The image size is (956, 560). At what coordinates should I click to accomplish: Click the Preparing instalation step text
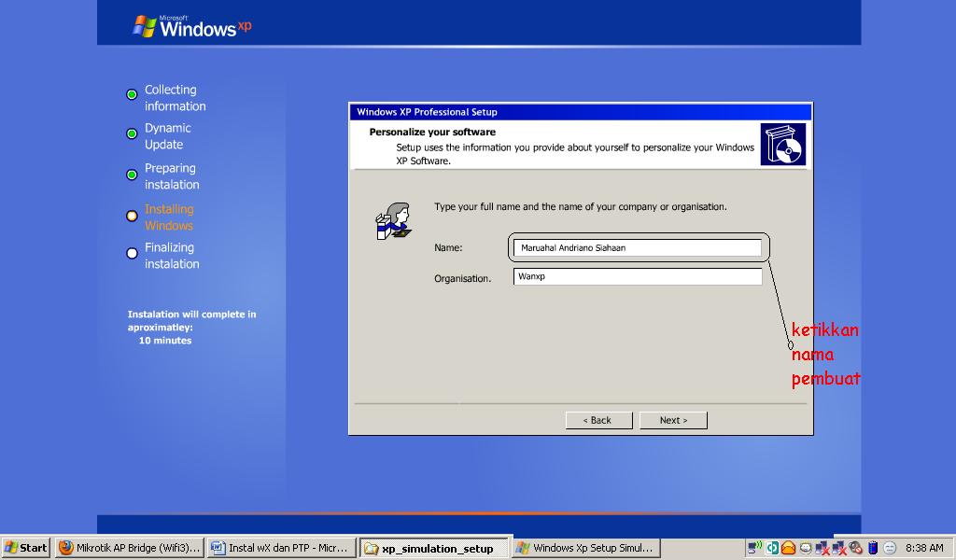coord(172,176)
